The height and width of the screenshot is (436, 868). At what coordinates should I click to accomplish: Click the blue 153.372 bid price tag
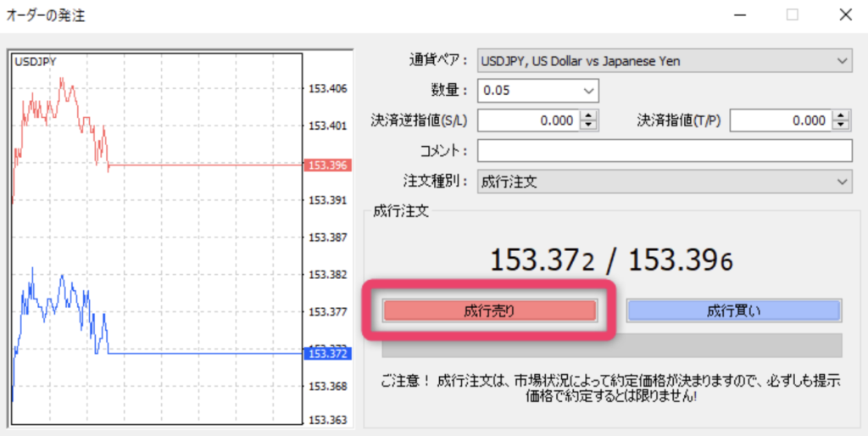pos(327,353)
